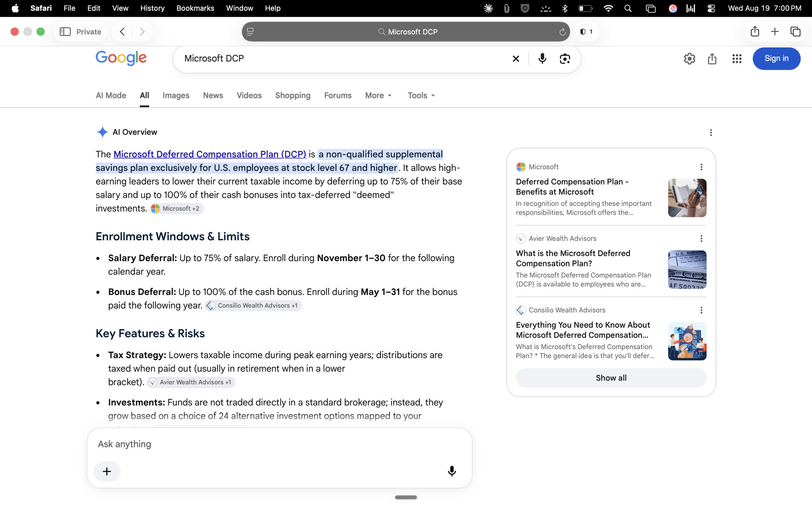
Task: Select the Images results tab
Action: (x=176, y=95)
